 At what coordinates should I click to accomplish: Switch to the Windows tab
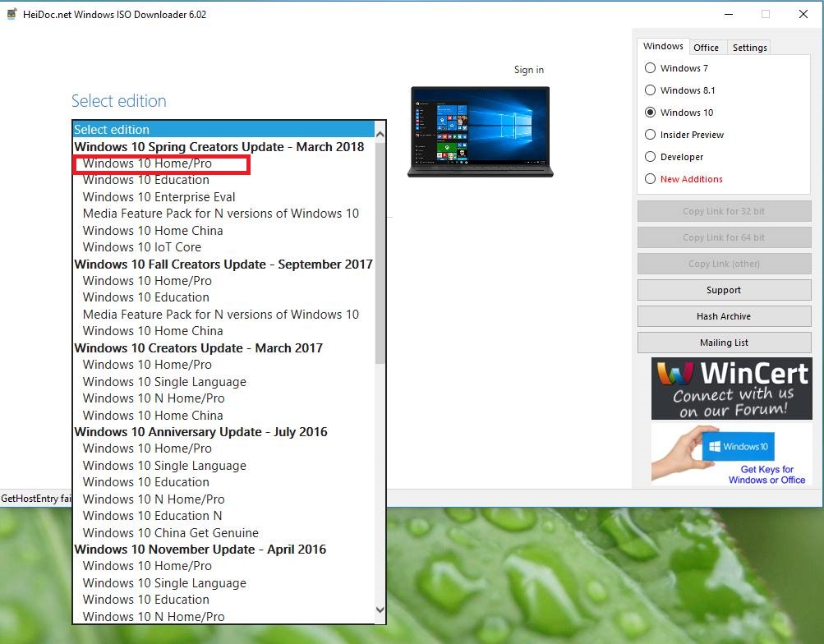click(x=663, y=46)
